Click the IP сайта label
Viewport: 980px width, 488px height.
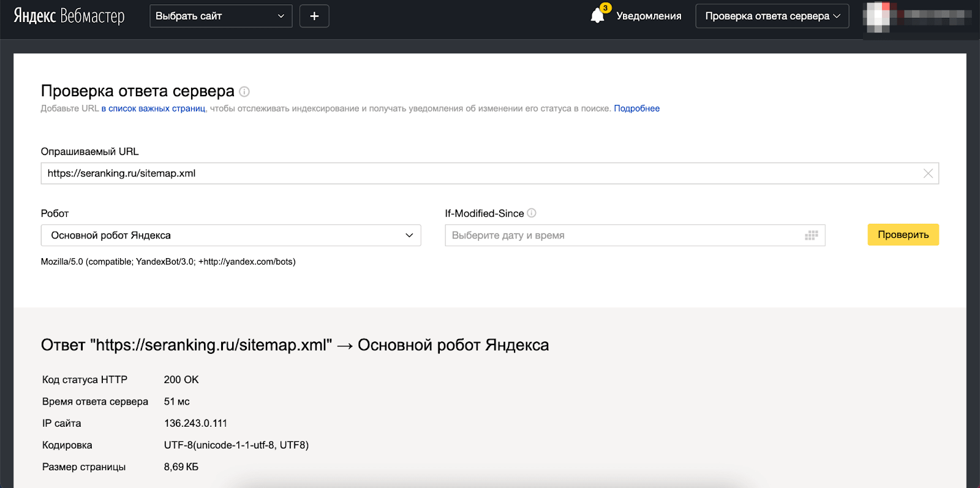(x=61, y=423)
